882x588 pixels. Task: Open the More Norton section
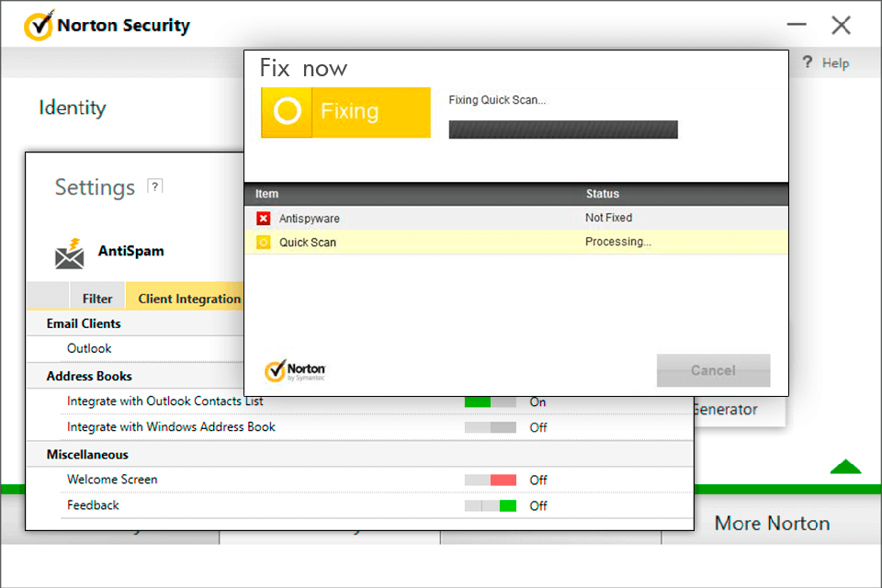pyautogui.click(x=772, y=523)
